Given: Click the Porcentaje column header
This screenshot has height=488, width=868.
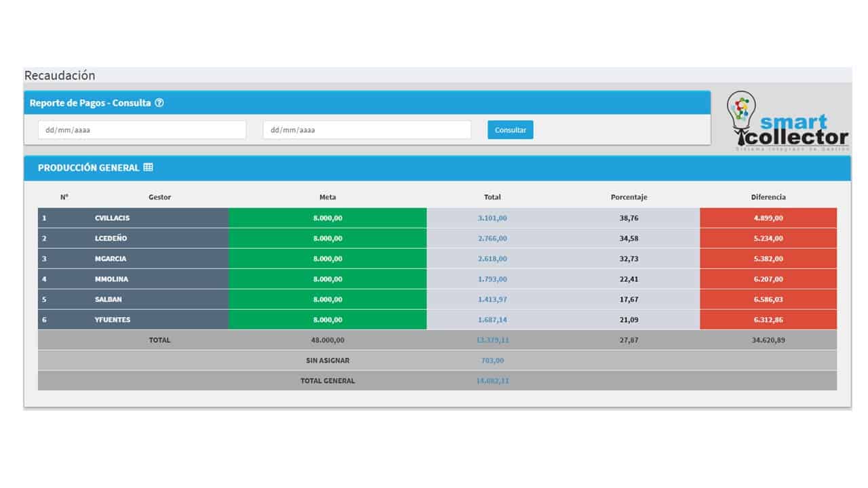Looking at the screenshot, I should 629,197.
